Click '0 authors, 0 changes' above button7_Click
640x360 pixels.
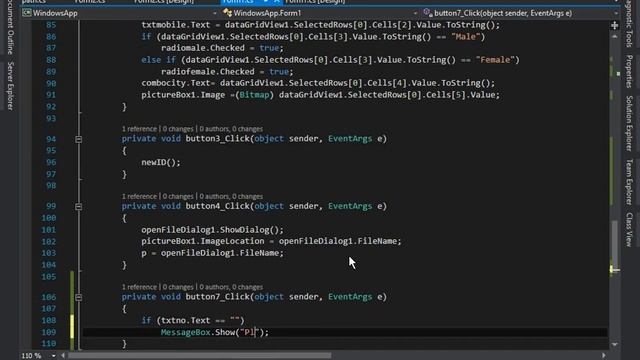pos(231,287)
